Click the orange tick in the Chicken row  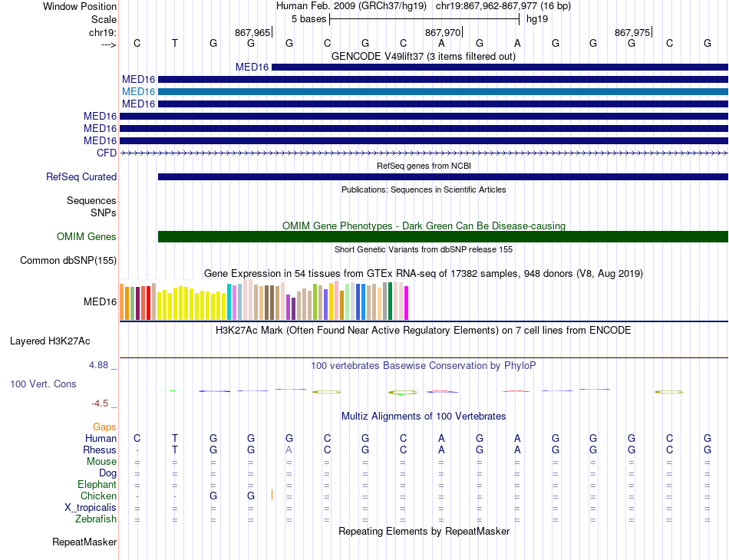(272, 496)
